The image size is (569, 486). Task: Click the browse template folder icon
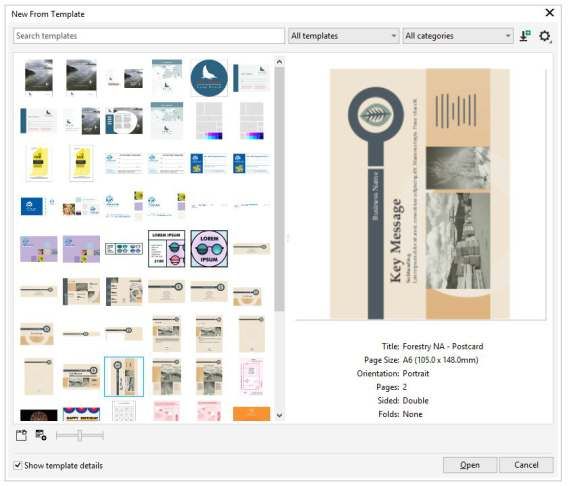pyautogui.click(x=21, y=435)
